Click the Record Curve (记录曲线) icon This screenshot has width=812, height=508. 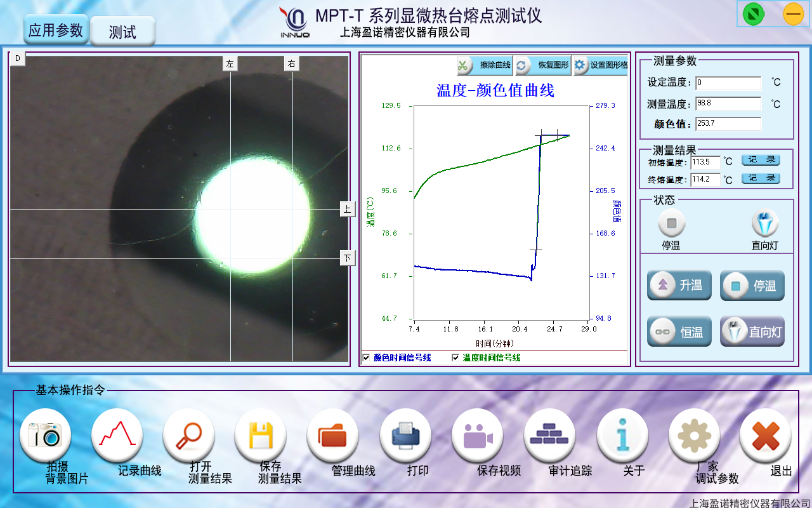117,435
